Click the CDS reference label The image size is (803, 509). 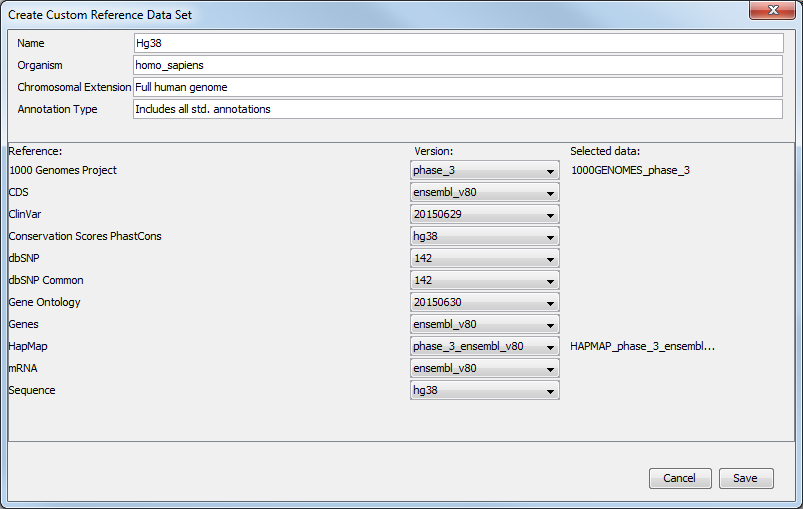(x=19, y=193)
